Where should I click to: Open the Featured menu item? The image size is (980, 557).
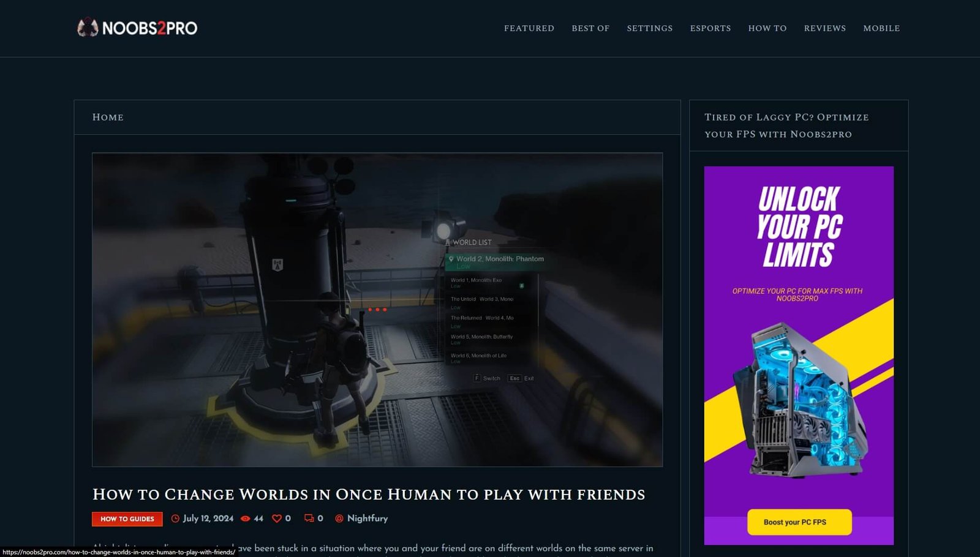(529, 28)
